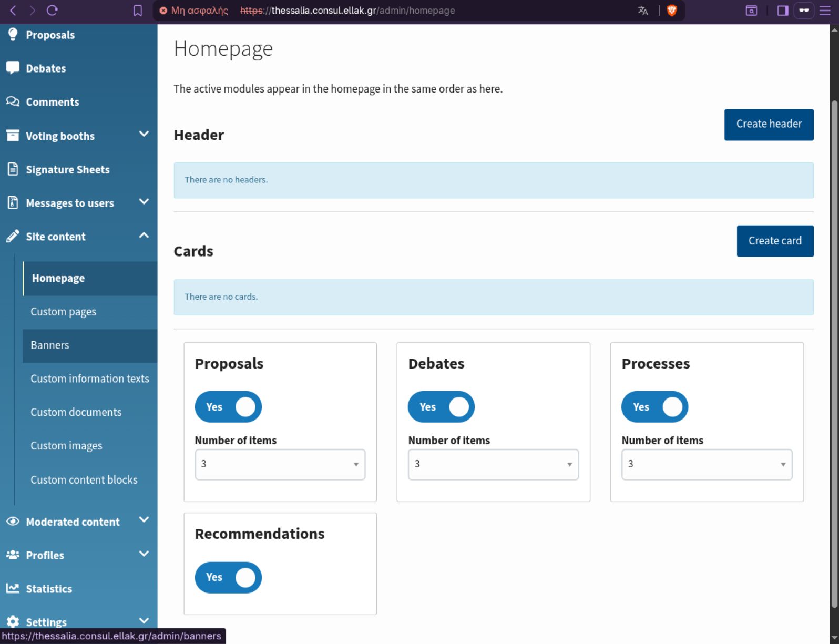Image resolution: width=839 pixels, height=644 pixels.
Task: Expand the Moderated content chevron
Action: pos(144,520)
